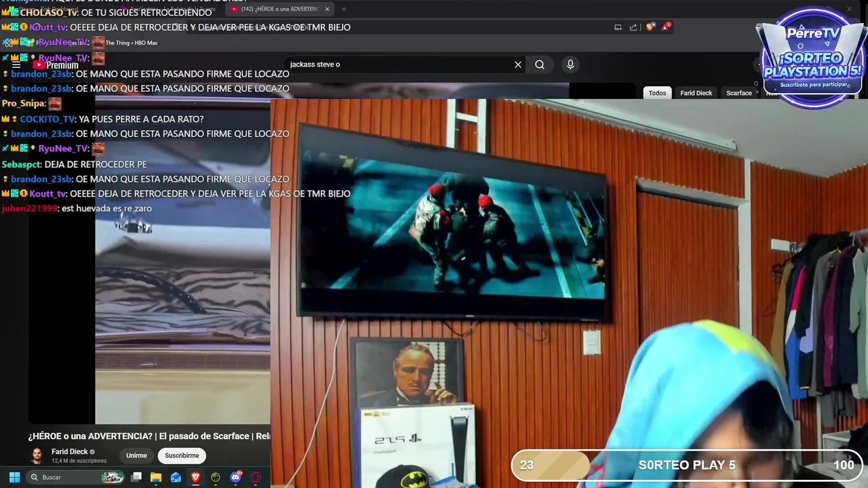The width and height of the screenshot is (868, 488).
Task: Click the taskbar Buscar search box
Action: click(76, 477)
